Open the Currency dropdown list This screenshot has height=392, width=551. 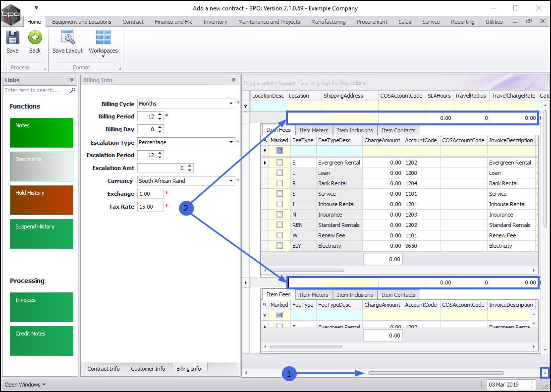(x=231, y=181)
